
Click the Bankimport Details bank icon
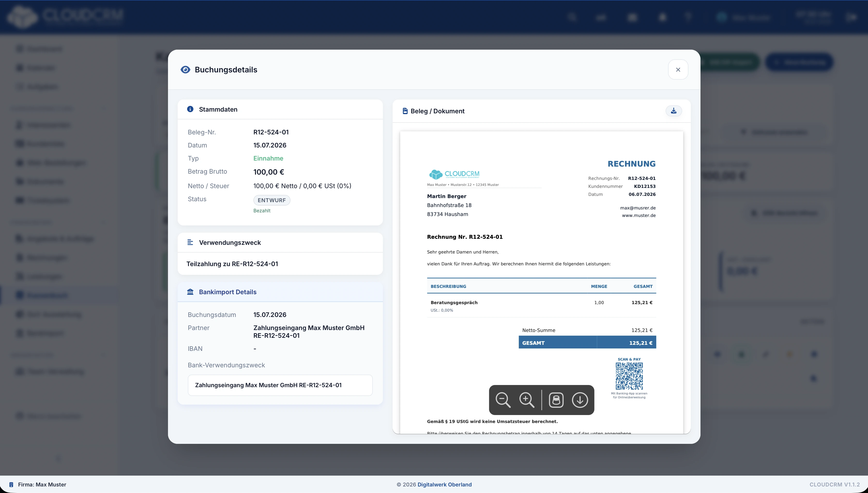click(190, 292)
